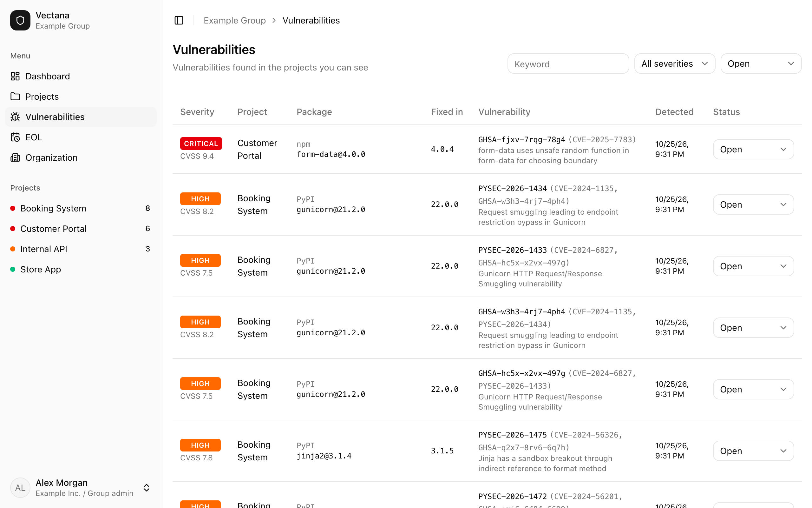Screen dimensions: 812x508
Task: Click Booking System count 8
Action: point(147,208)
